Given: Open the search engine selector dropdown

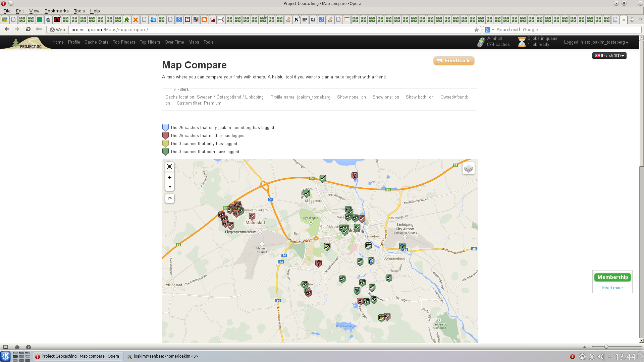Looking at the screenshot, I should coord(489,30).
